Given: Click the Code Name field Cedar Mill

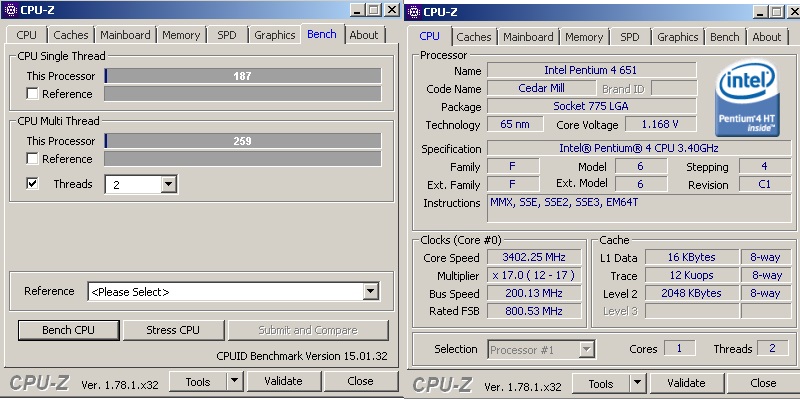Looking at the screenshot, I should point(541,88).
